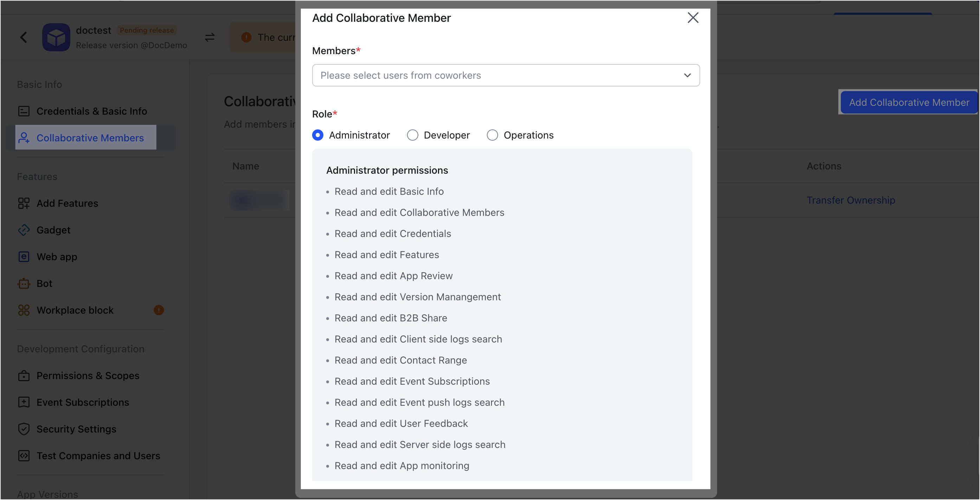Click 'Read and edit Client side logs search'
Screen dimensions: 980x500
coord(418,339)
